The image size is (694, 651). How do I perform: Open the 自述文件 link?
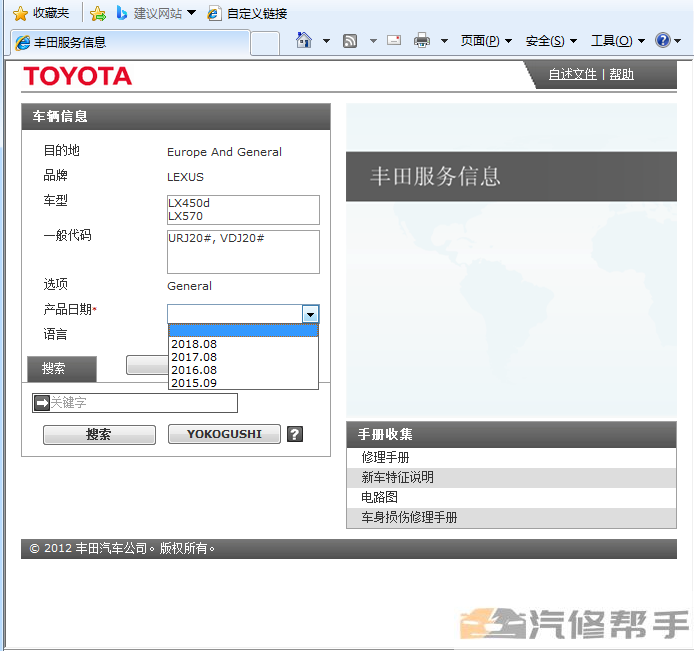click(x=572, y=74)
